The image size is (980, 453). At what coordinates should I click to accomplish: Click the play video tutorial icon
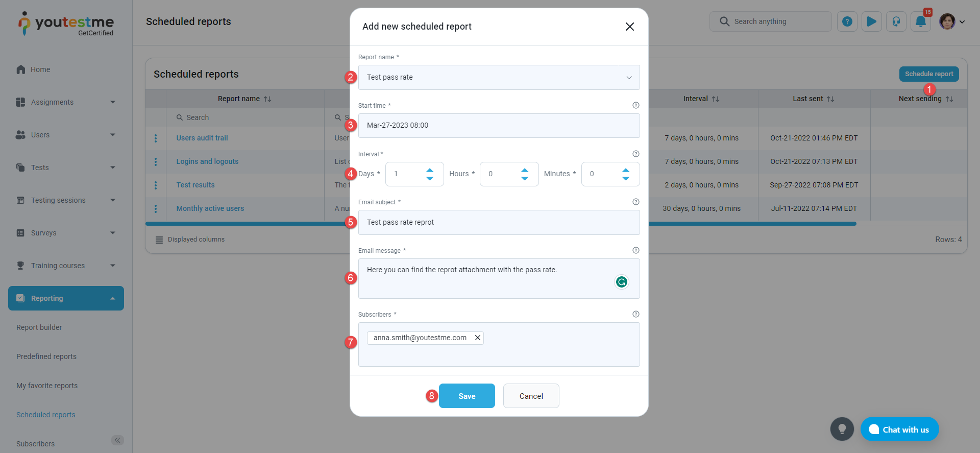coord(871,21)
